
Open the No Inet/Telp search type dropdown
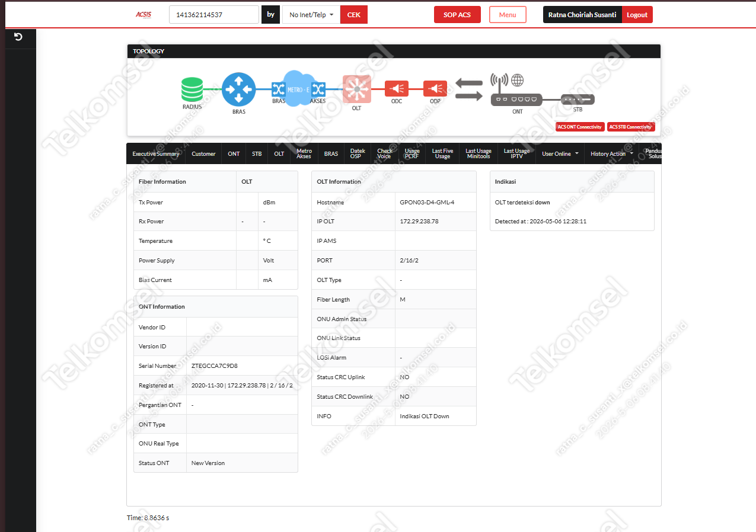click(x=311, y=15)
